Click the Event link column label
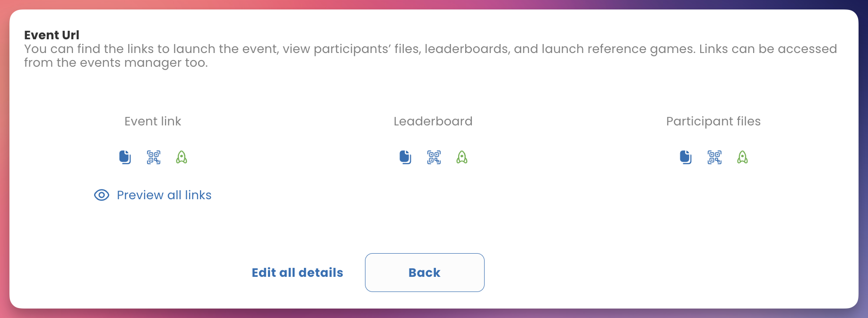 pyautogui.click(x=153, y=121)
